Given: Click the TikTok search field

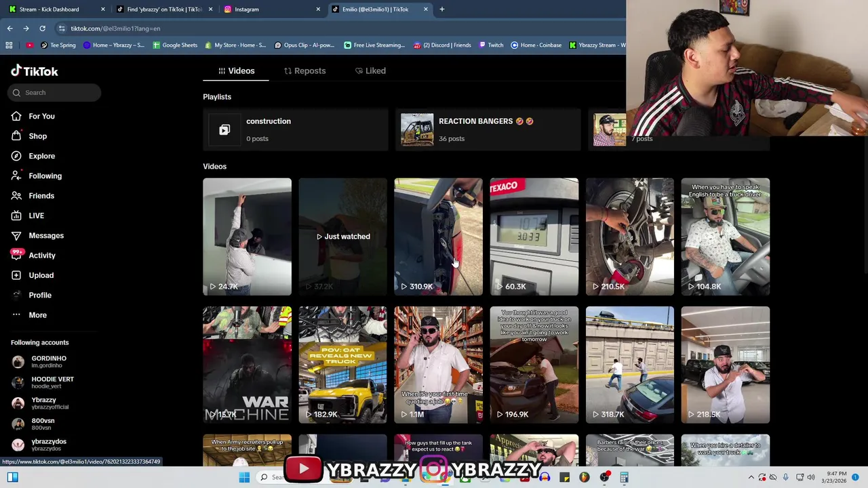Looking at the screenshot, I should tap(56, 93).
